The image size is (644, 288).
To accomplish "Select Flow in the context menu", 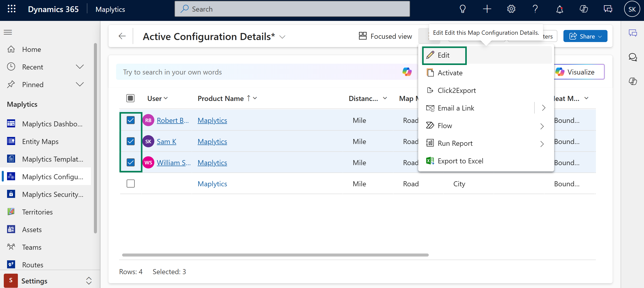I will click(x=486, y=126).
